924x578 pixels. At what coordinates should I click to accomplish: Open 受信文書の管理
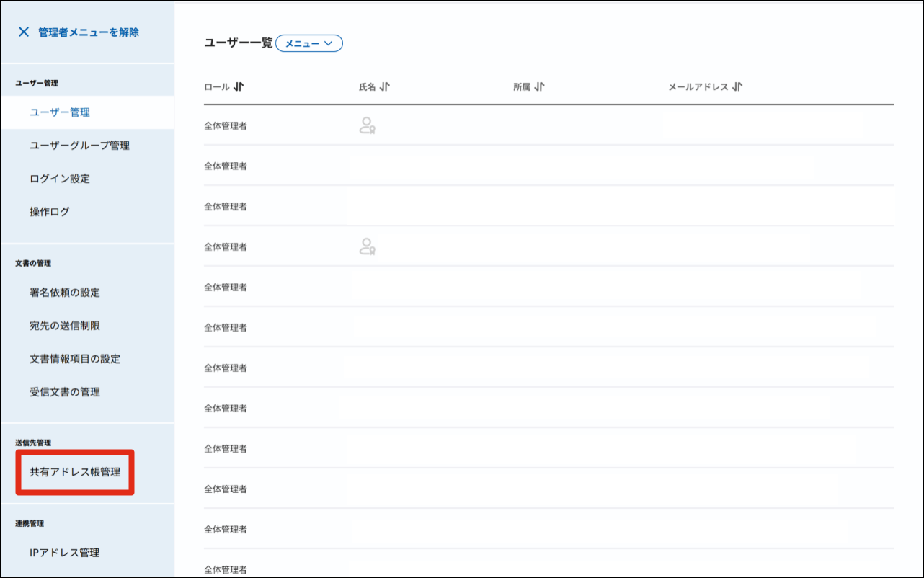pyautogui.click(x=65, y=392)
